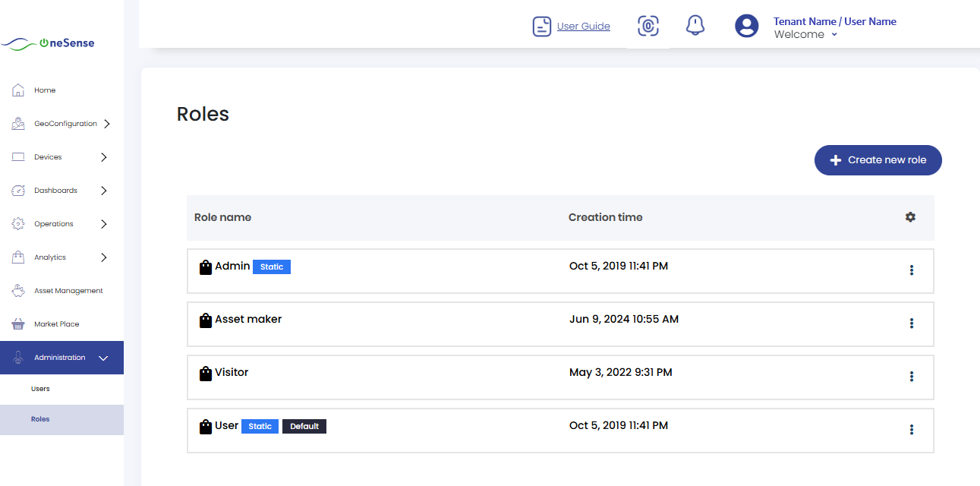Select Users under Administration
This screenshot has width=980, height=486.
click(x=40, y=389)
